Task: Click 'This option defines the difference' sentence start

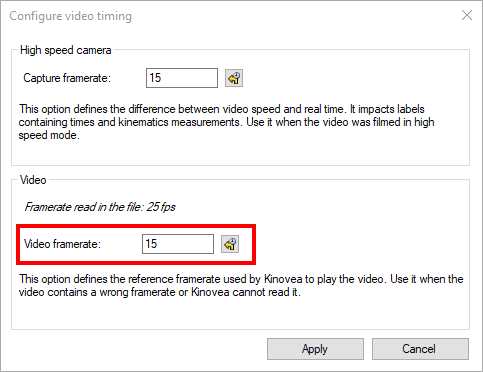Action: [x=97, y=109]
